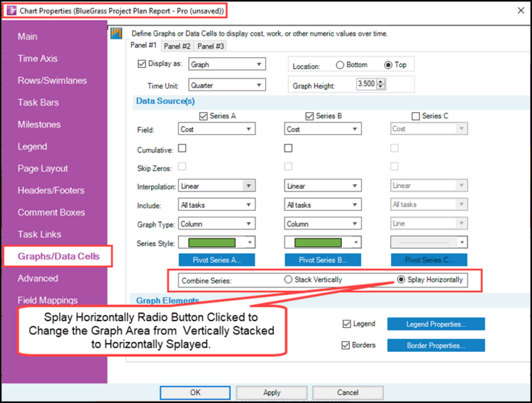
Task: Open Series A Graph Type dropdown
Action: coord(217,224)
